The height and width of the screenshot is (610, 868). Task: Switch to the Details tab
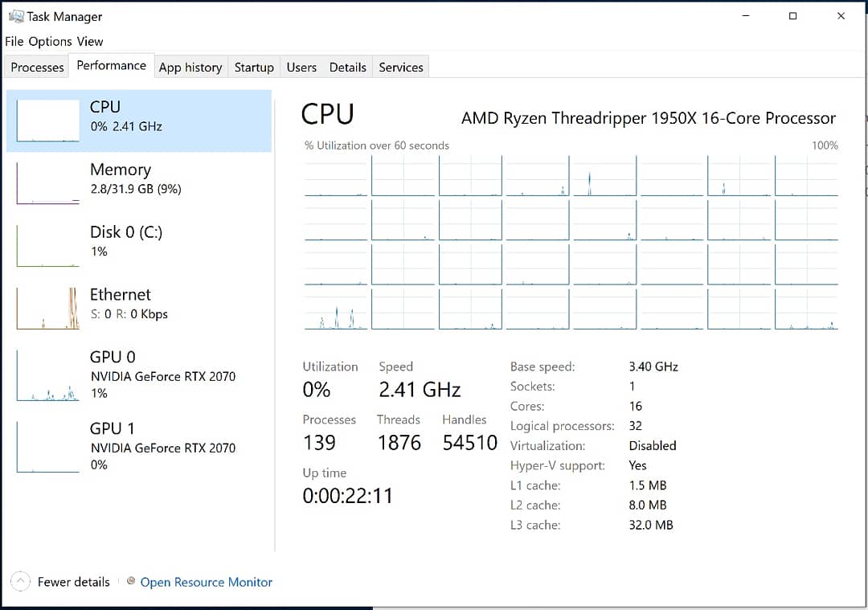point(348,67)
